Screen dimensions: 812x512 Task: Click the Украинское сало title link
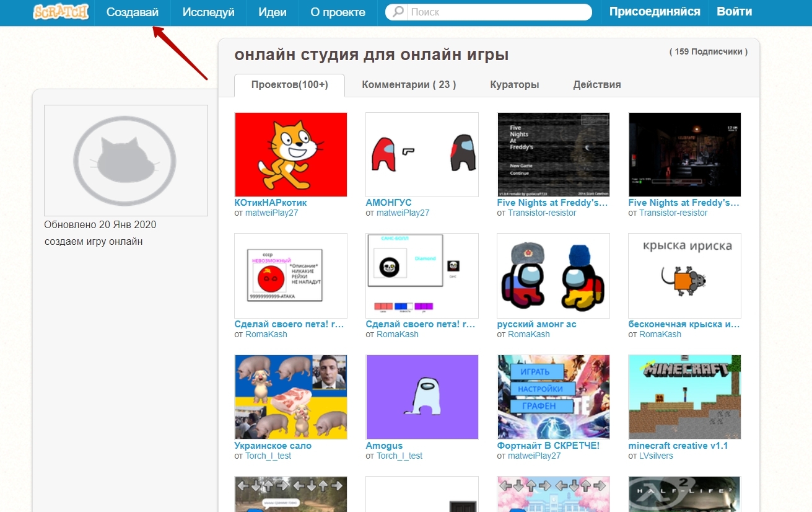[273, 446]
